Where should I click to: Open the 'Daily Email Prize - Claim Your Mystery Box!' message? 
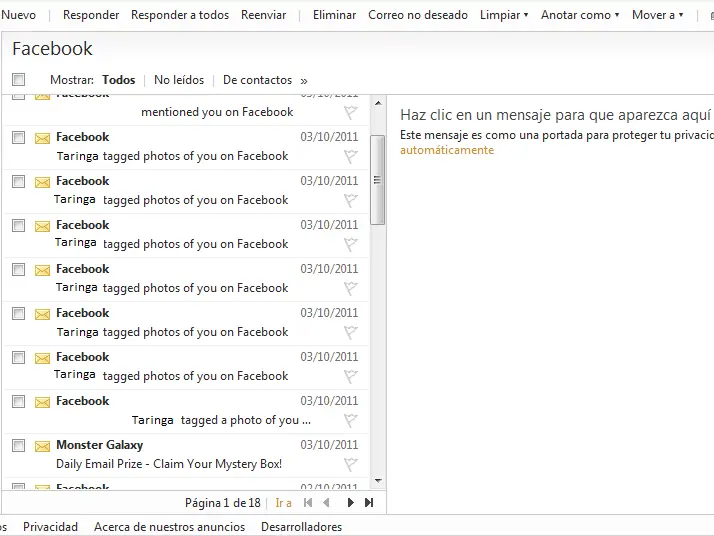coord(169,464)
